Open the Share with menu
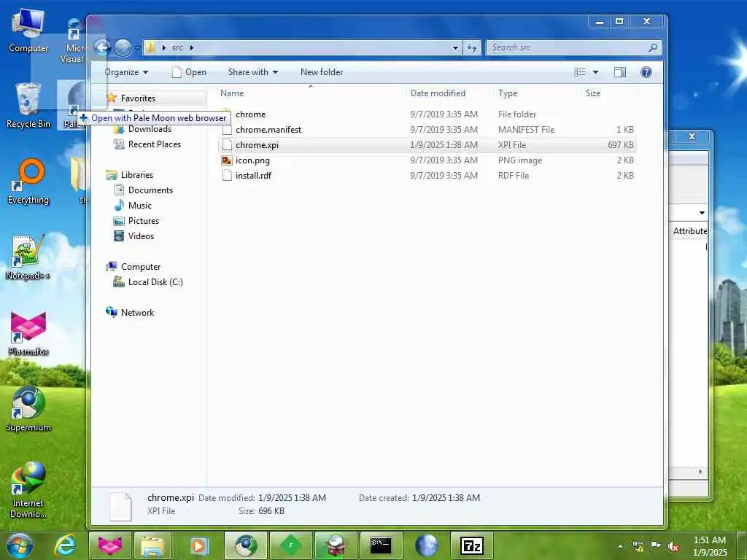 click(x=253, y=72)
